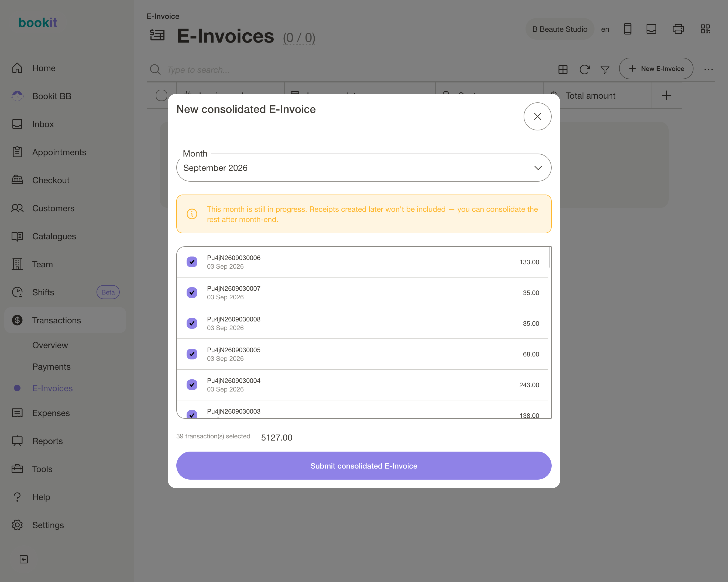This screenshot has width=728, height=582.
Task: Click the printer icon in header
Action: pos(678,29)
